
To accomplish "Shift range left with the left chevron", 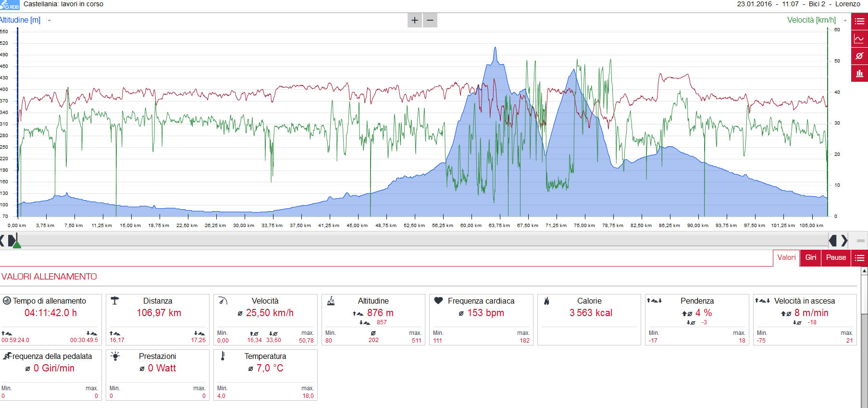I will click(x=2, y=240).
